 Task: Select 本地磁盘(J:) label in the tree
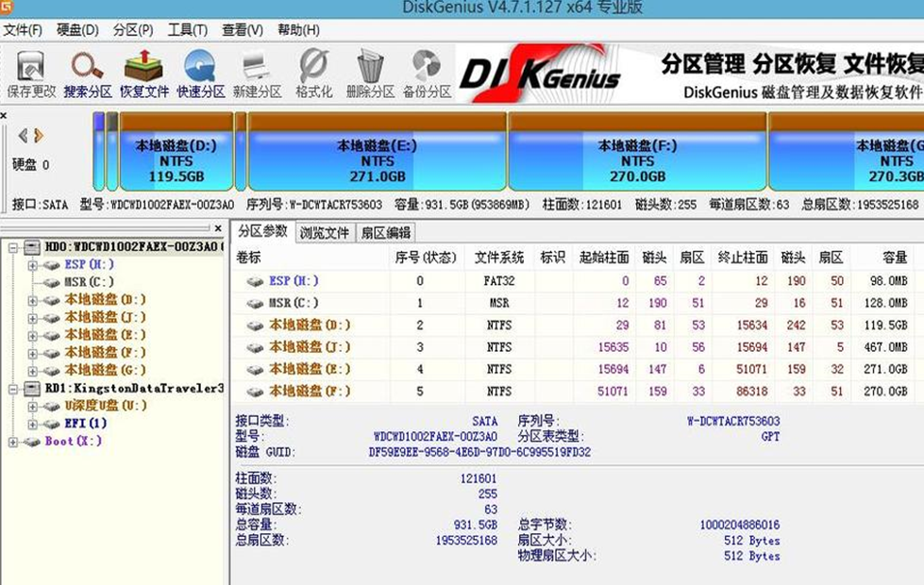[x=105, y=318]
